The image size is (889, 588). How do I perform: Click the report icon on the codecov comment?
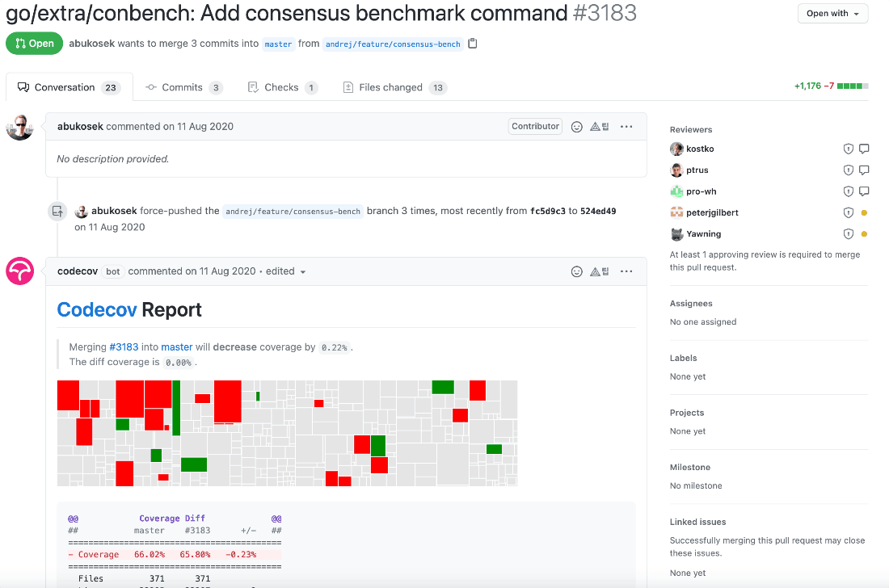600,271
